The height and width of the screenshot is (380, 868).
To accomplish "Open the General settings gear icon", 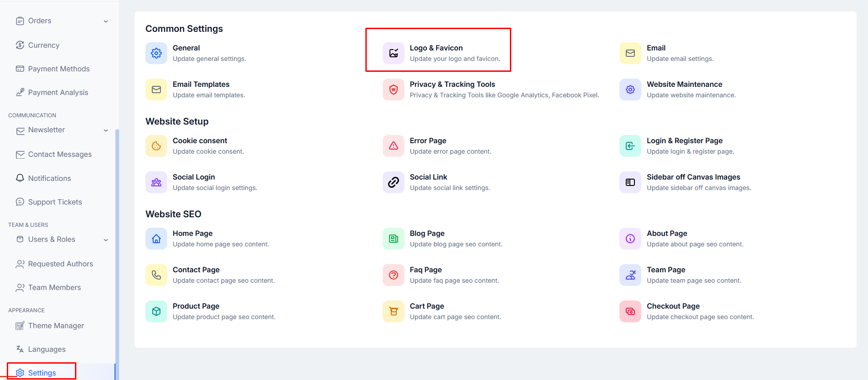I will pyautogui.click(x=156, y=53).
